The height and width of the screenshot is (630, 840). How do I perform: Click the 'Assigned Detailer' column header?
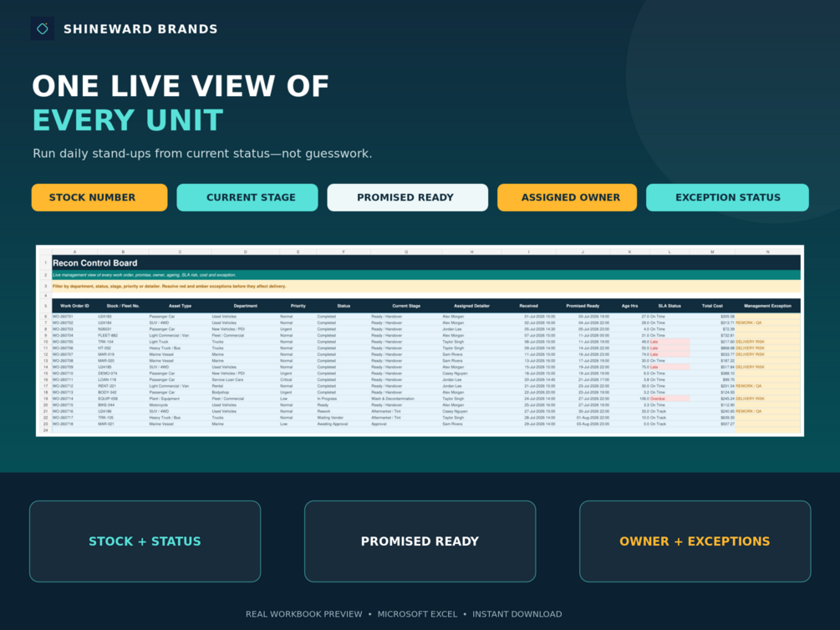pos(472,306)
